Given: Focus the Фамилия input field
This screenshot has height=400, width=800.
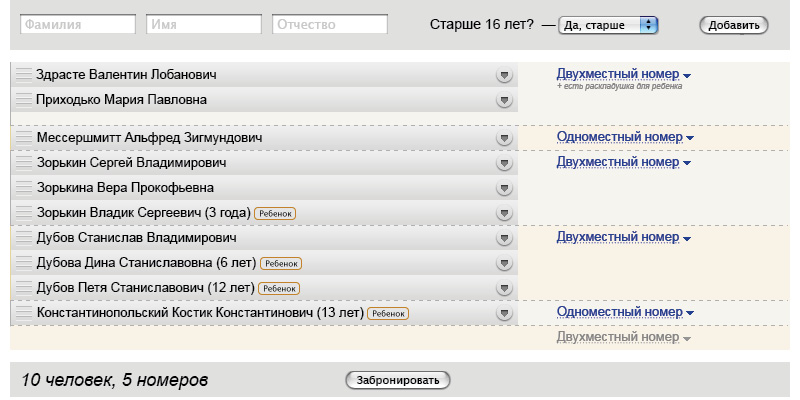Looking at the screenshot, I should 78,25.
